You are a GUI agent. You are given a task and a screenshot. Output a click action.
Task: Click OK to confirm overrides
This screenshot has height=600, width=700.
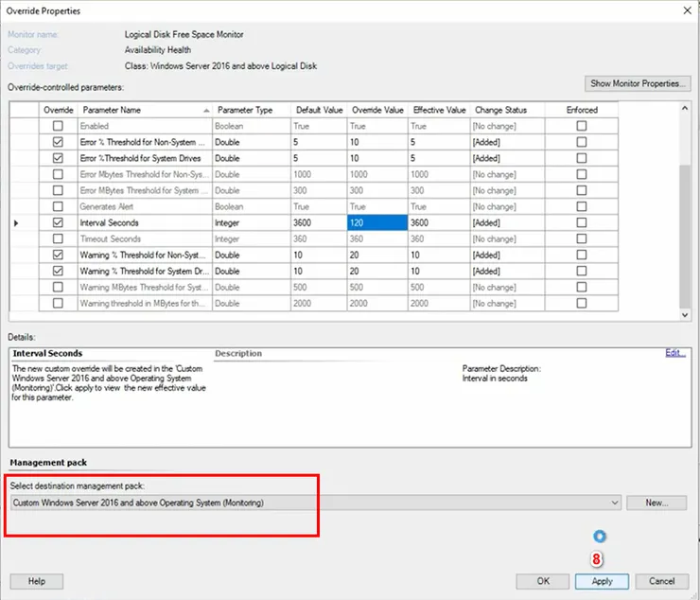pyautogui.click(x=543, y=581)
